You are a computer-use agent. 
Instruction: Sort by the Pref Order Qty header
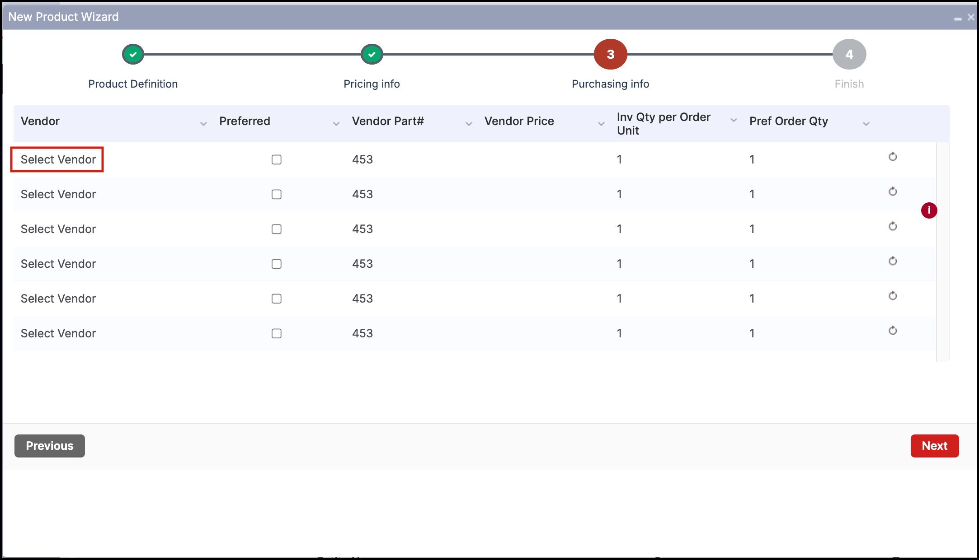(x=789, y=121)
